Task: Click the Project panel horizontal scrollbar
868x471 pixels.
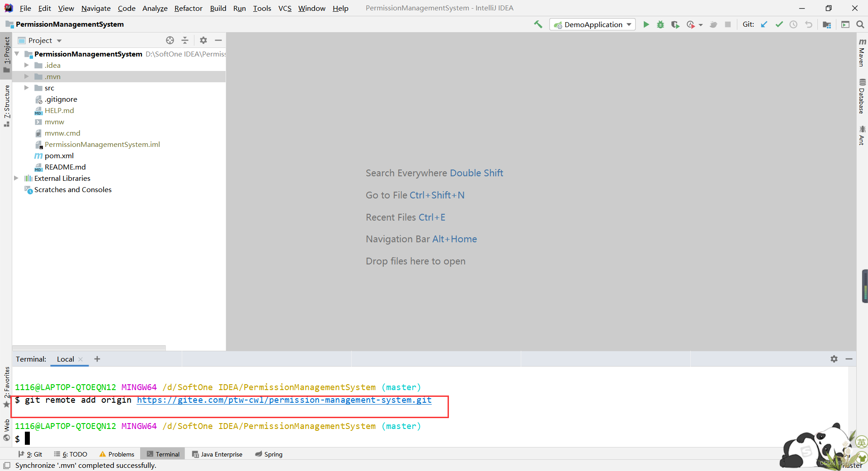Action: (89, 348)
